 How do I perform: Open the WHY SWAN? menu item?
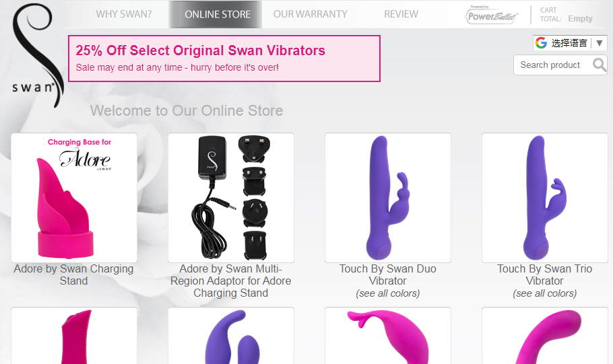point(123,14)
